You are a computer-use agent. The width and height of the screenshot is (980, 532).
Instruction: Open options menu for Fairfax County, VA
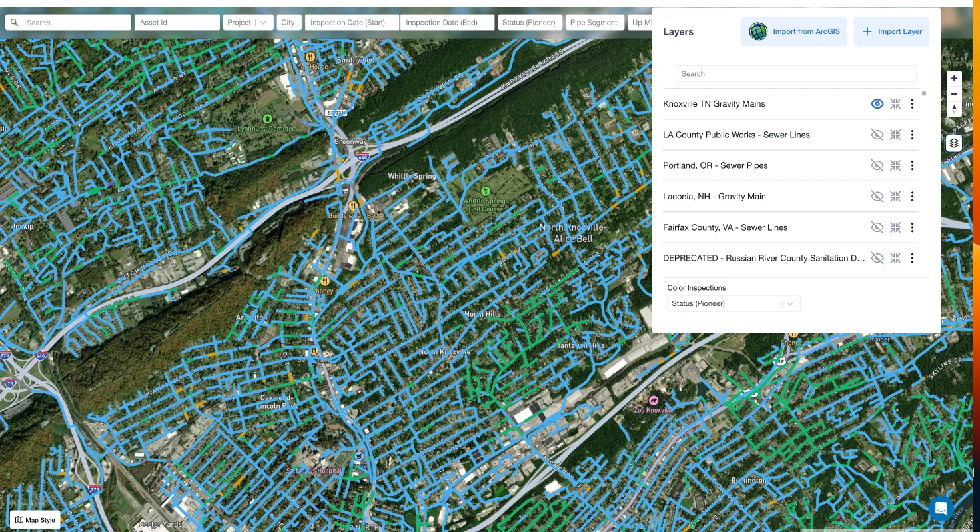913,227
